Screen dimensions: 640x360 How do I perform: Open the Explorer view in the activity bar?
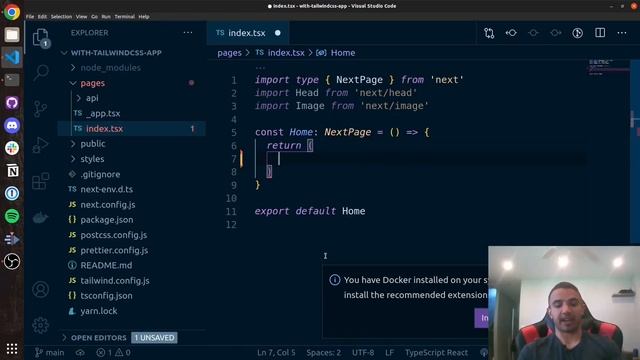click(x=40, y=38)
